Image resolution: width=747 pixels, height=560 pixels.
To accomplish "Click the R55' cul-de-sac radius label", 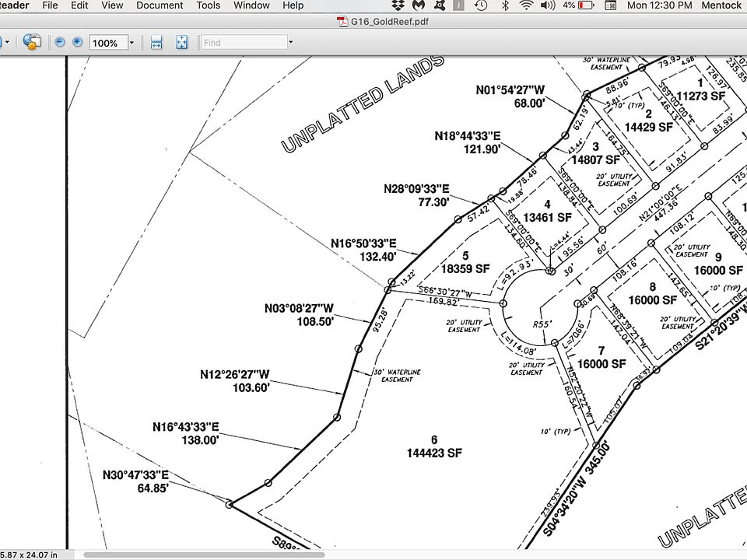I will point(542,324).
